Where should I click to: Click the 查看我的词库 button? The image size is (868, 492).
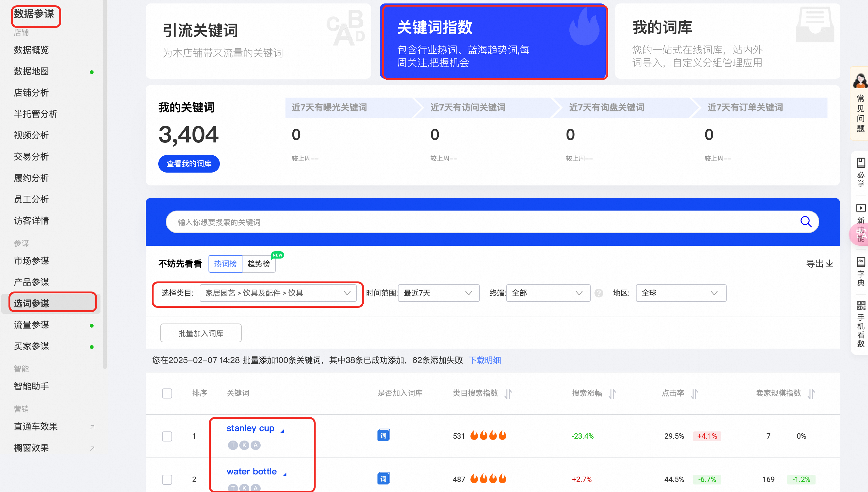[189, 164]
